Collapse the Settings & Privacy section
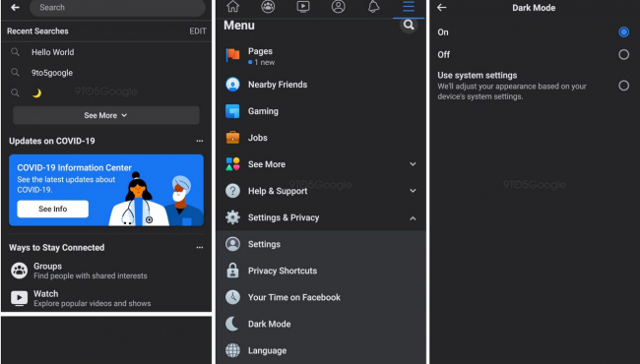 point(413,218)
